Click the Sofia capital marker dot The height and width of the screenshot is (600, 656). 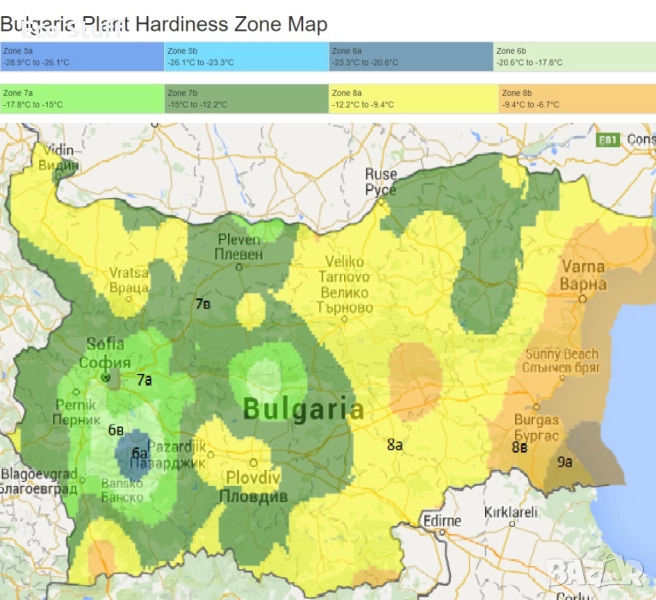tap(106, 378)
